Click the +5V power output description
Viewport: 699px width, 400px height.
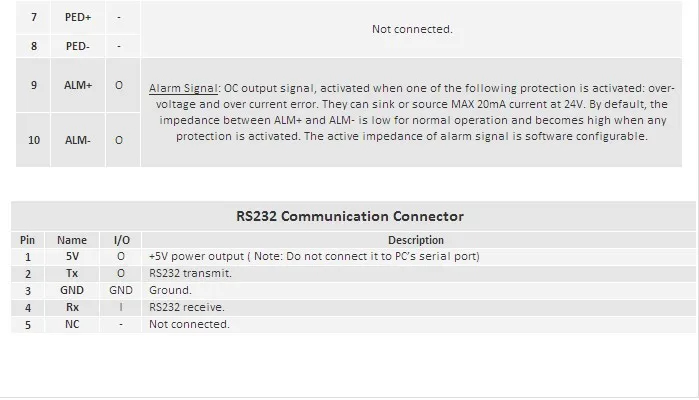(314, 256)
